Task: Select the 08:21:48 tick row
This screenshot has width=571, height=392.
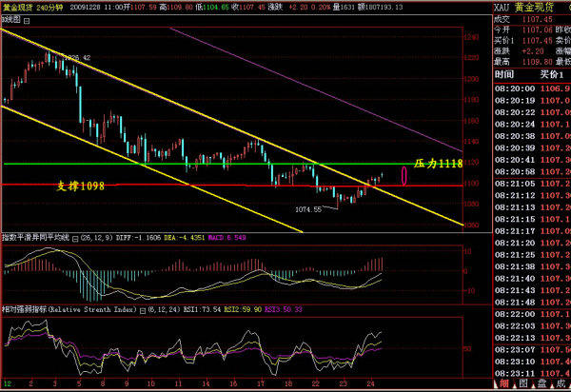Action: (532, 303)
